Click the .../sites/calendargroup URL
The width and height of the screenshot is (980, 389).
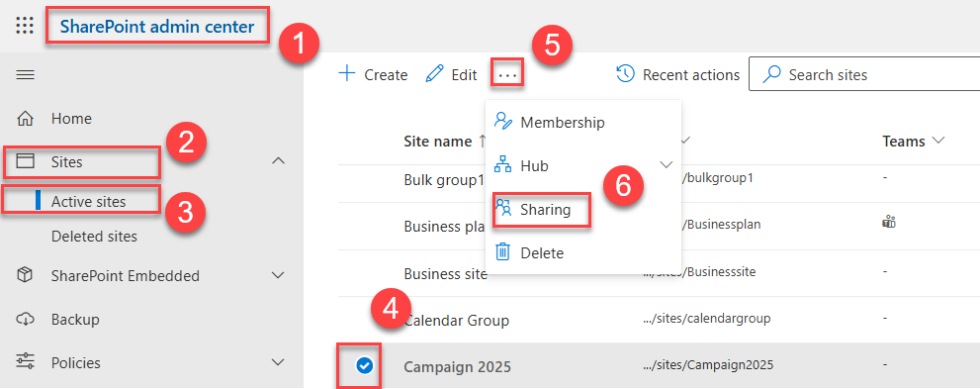click(707, 319)
